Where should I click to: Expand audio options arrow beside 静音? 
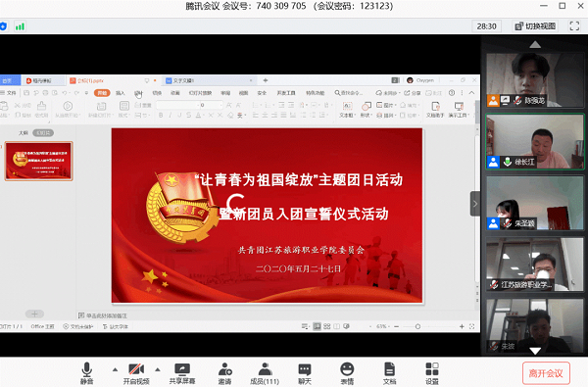pyautogui.click(x=115, y=369)
